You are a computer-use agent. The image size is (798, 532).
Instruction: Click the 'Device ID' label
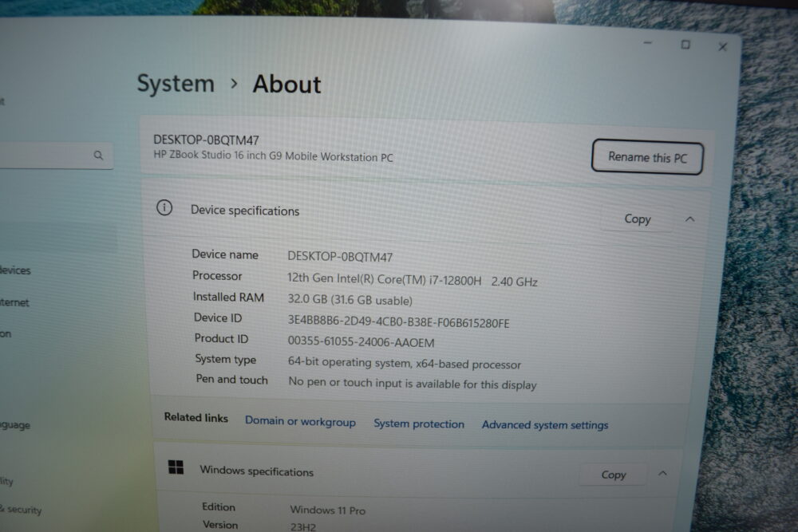pos(218,318)
